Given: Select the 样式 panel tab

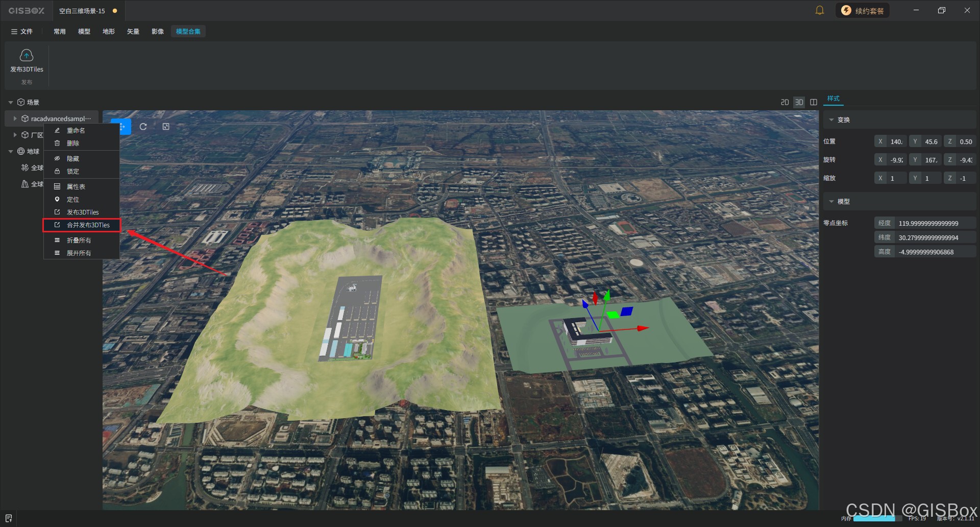Looking at the screenshot, I should [x=834, y=99].
